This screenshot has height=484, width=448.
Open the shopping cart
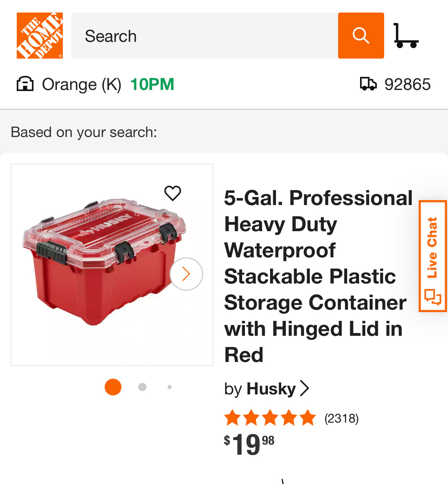pos(405,36)
